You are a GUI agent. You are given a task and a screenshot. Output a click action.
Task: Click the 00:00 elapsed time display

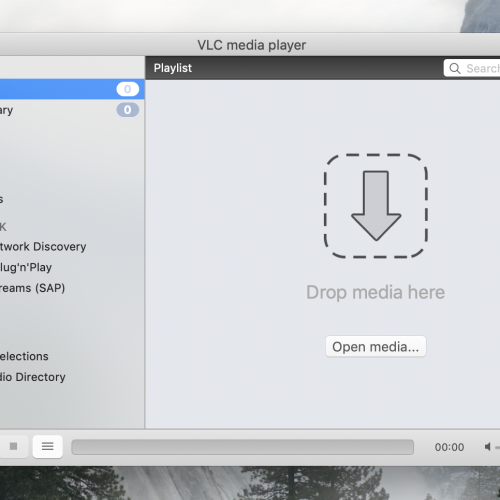pyautogui.click(x=449, y=447)
